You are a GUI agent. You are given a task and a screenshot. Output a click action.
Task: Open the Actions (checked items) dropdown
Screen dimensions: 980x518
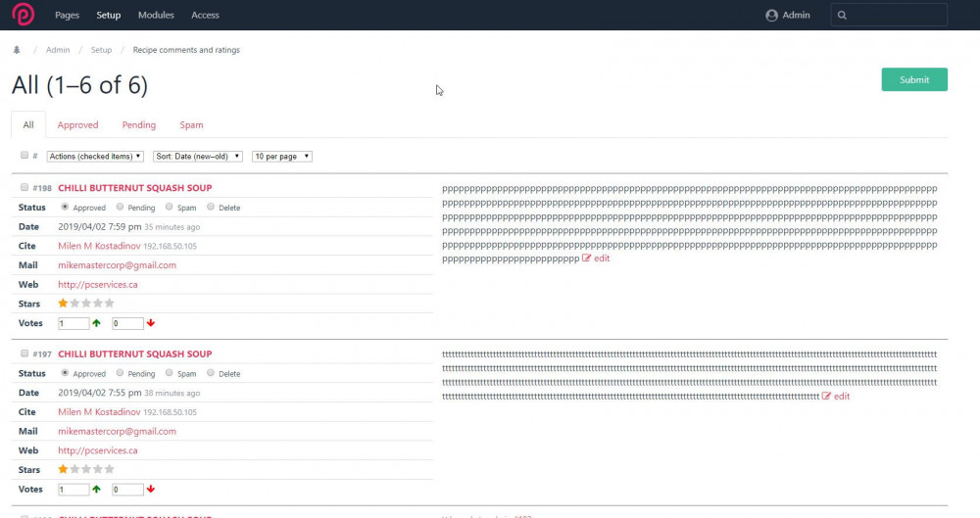(95, 157)
